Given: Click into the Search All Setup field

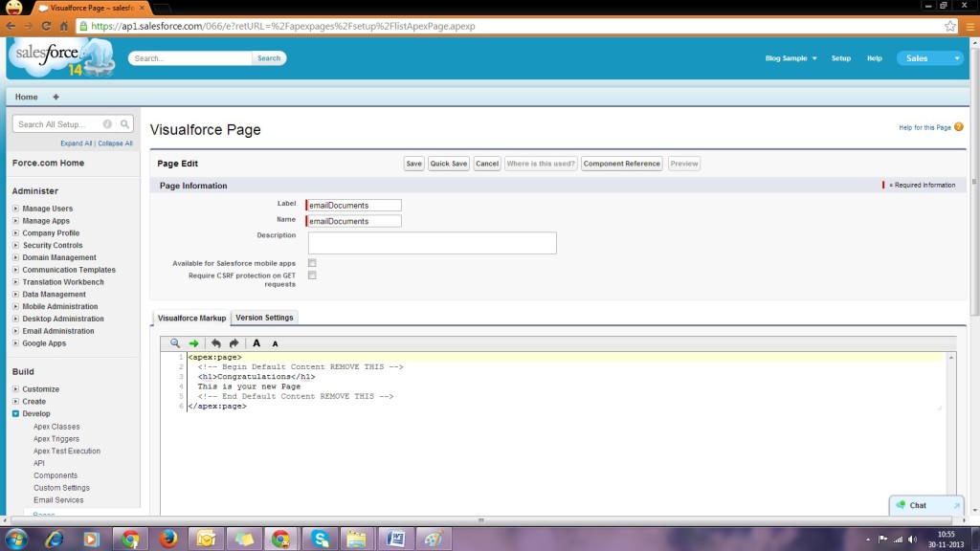Looking at the screenshot, I should [59, 124].
